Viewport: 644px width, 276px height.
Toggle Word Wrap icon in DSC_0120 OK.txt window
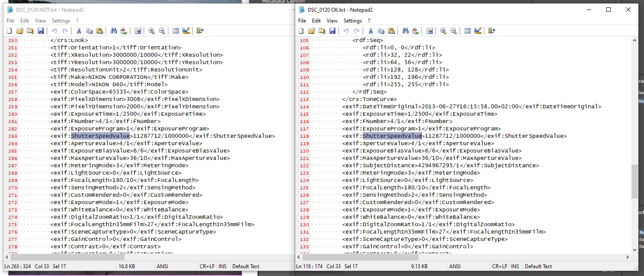click(429, 31)
